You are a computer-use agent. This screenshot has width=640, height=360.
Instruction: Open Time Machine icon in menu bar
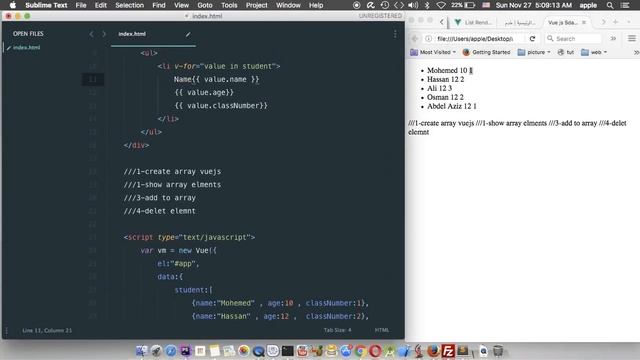tap(384, 5)
